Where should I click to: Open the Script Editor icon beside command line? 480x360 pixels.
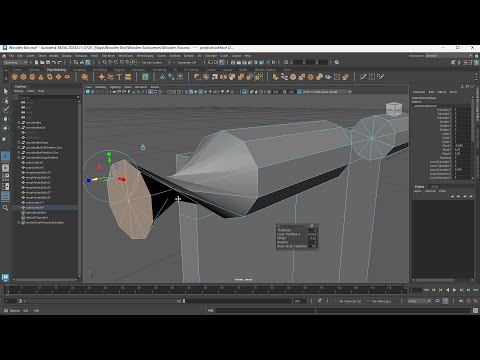(475, 310)
